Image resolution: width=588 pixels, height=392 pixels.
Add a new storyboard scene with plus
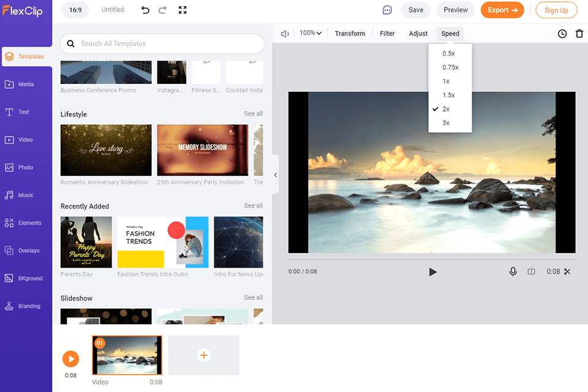[204, 355]
